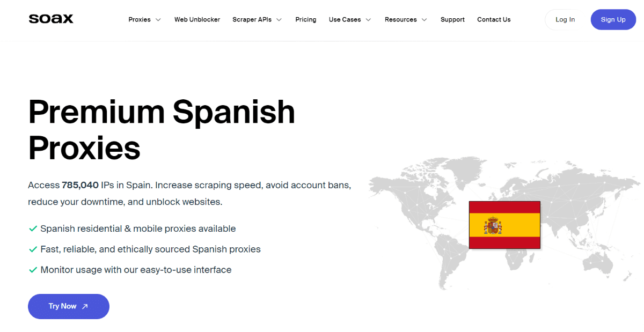Click the coat of arms on flag
Image resolution: width=644 pixels, height=332 pixels.
493,225
